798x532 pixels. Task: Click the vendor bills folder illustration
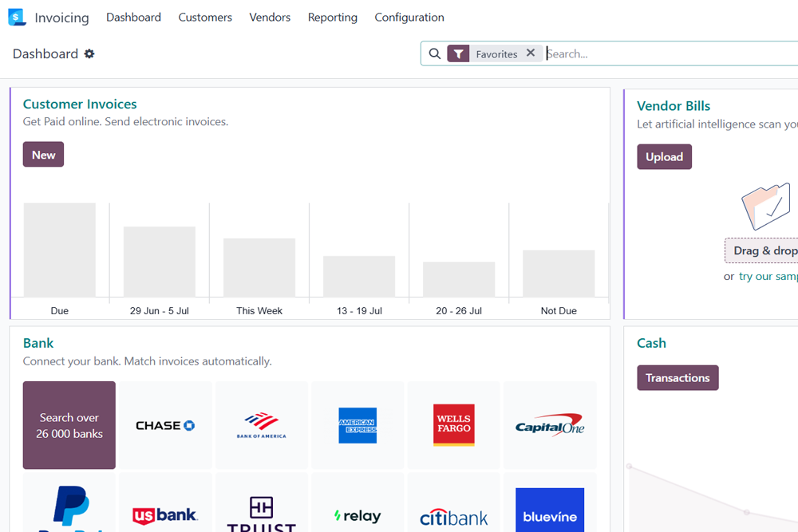766,207
